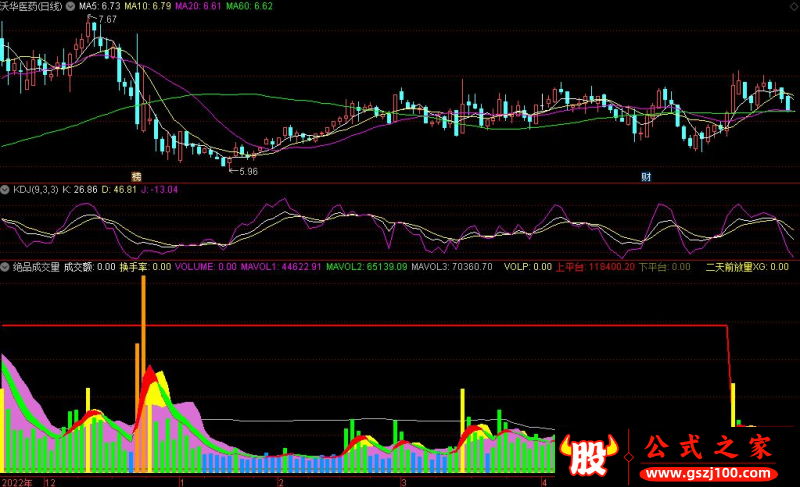Click the MA20 magenta indicator label
Image resolution: width=800 pixels, height=487 pixels.
point(199,6)
